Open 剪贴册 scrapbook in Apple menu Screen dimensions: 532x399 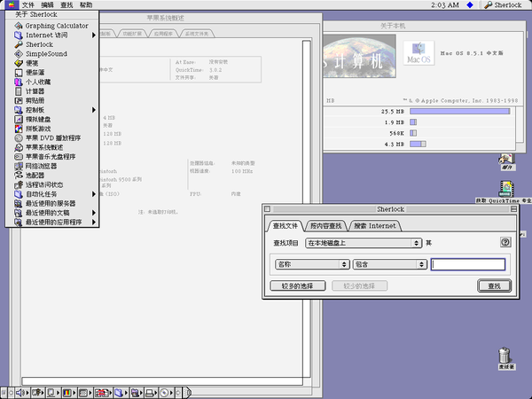(52, 100)
